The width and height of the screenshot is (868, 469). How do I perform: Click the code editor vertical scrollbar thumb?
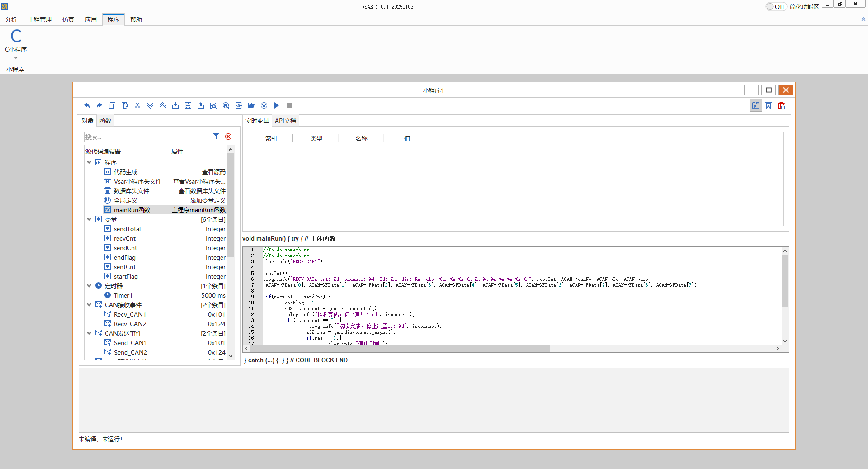point(785,281)
